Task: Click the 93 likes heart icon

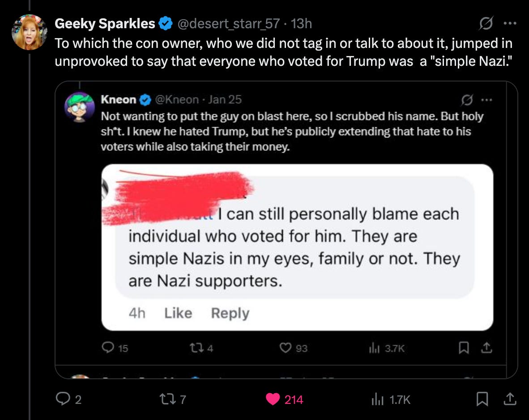Action: [285, 347]
